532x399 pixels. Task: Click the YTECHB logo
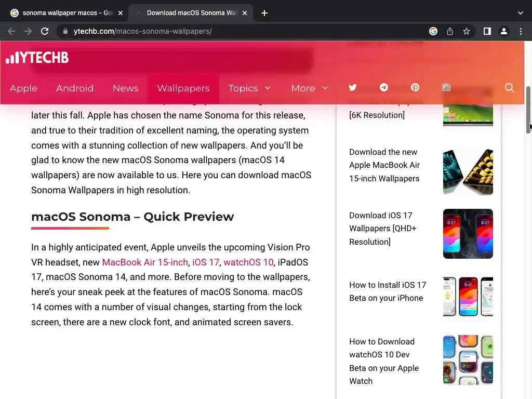click(37, 58)
